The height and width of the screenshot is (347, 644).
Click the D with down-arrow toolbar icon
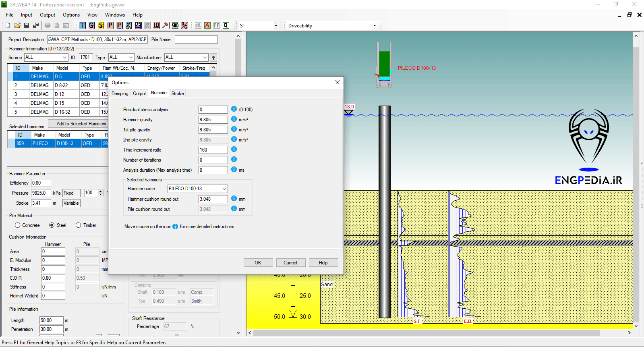(x=157, y=25)
